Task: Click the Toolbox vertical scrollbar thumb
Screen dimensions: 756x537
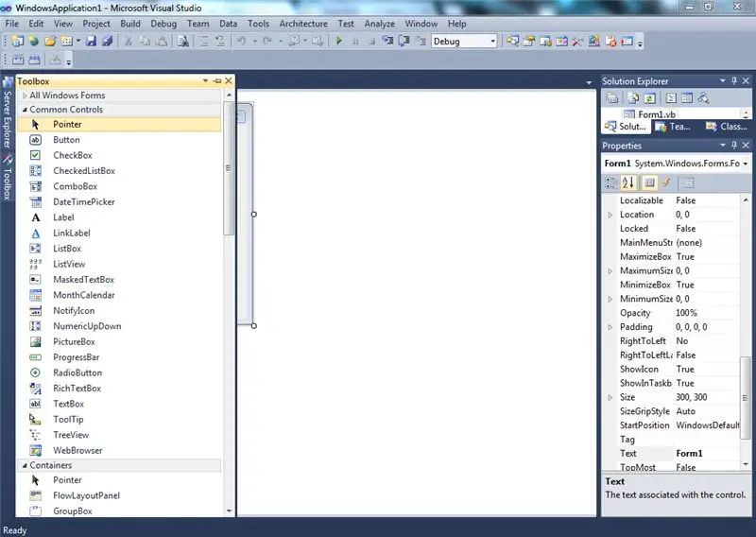Action: pyautogui.click(x=229, y=168)
